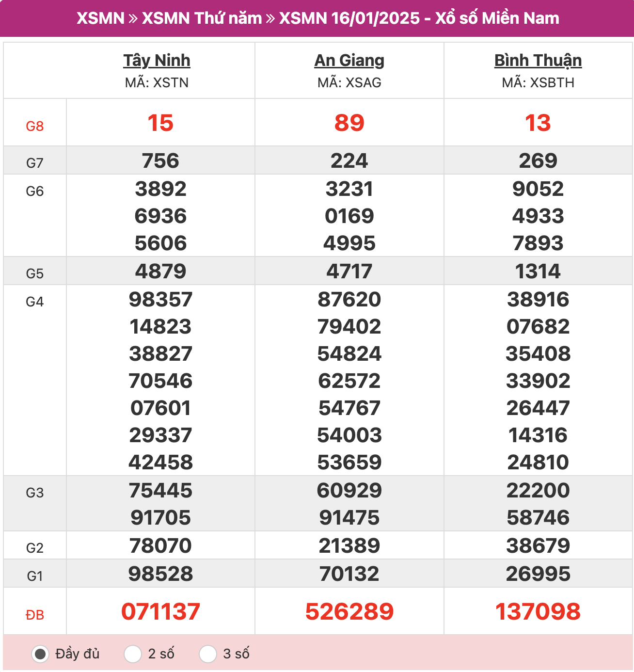Click the G8 row label
The image size is (634, 672).
click(35, 126)
